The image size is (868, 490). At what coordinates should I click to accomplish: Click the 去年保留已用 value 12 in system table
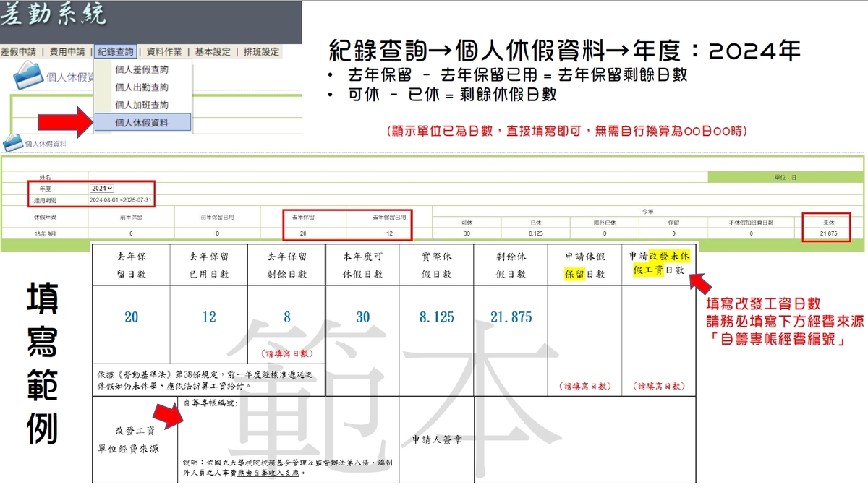[x=389, y=233]
